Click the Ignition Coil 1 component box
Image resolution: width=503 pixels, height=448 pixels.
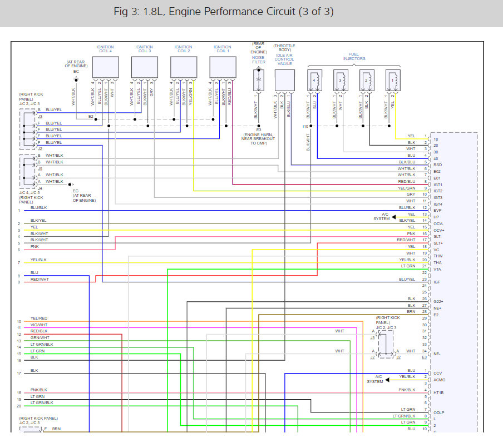coord(223,67)
